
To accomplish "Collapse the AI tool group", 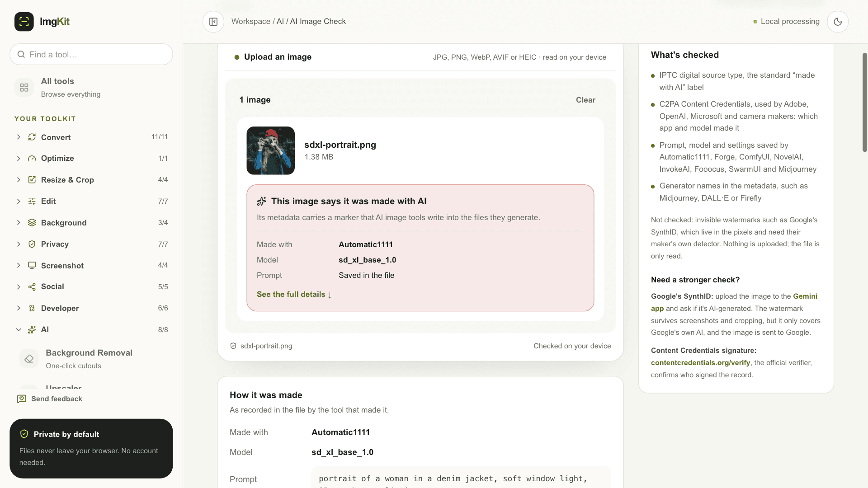I will tap(19, 329).
